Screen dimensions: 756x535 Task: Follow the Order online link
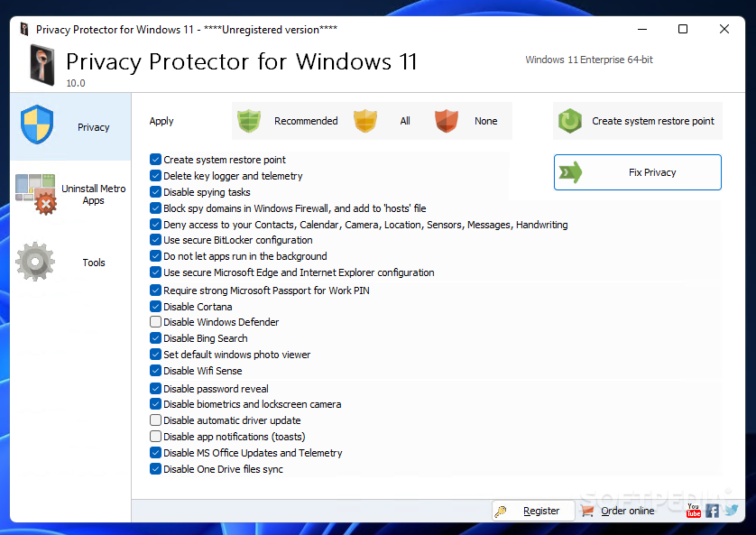point(627,511)
